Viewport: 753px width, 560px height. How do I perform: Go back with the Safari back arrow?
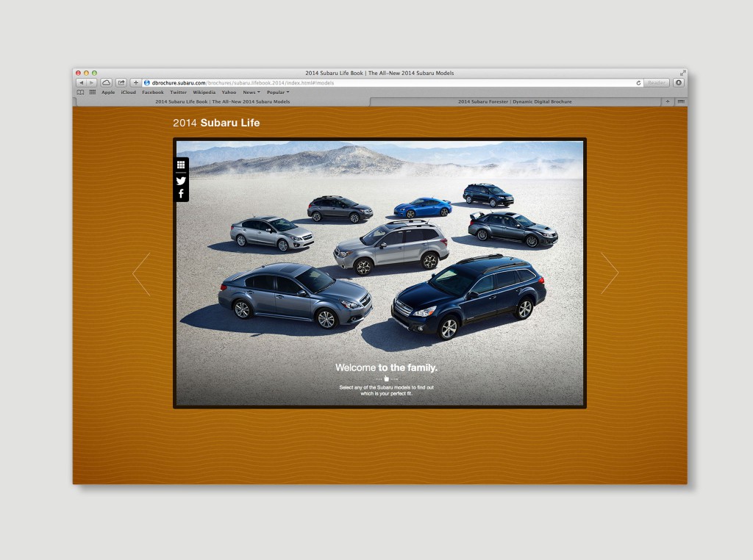81,83
